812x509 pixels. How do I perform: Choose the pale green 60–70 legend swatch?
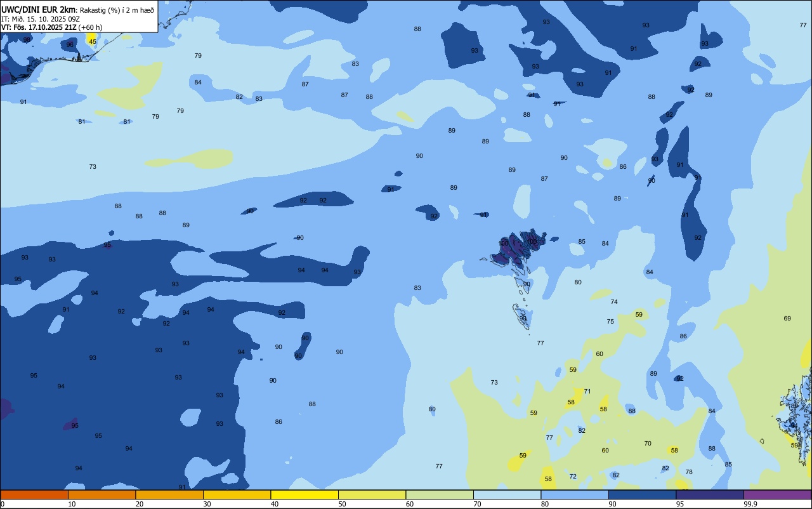[x=440, y=494]
